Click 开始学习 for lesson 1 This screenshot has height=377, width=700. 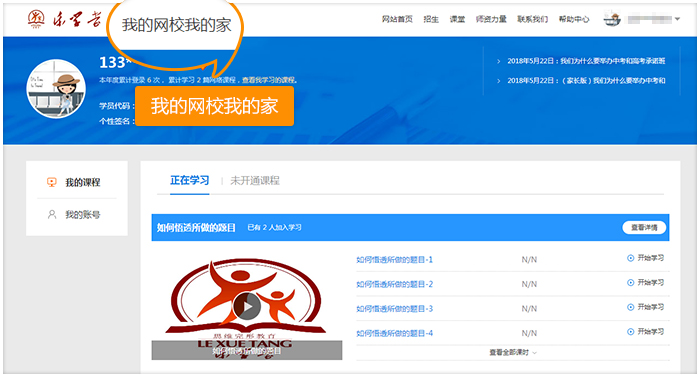tap(650, 258)
